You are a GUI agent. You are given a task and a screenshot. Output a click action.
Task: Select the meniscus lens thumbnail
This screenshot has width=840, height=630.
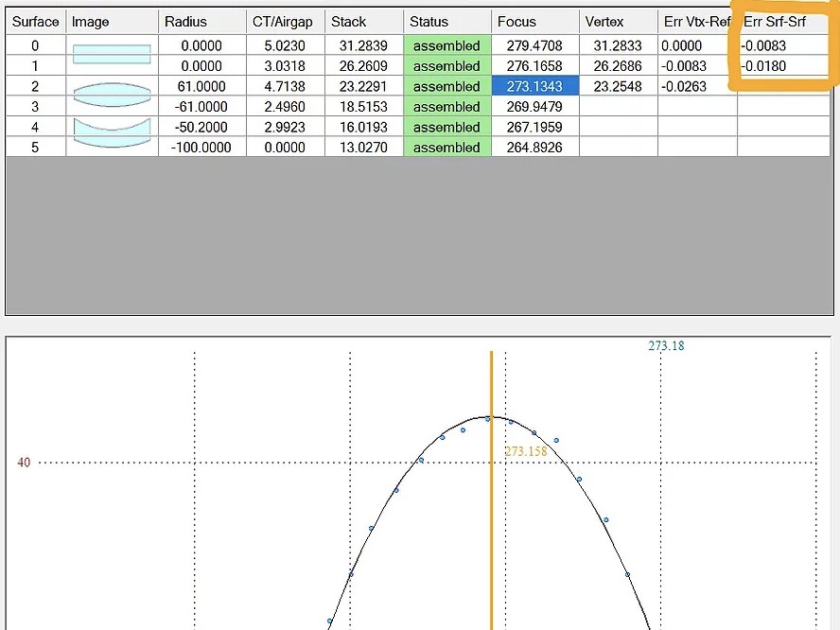click(112, 132)
